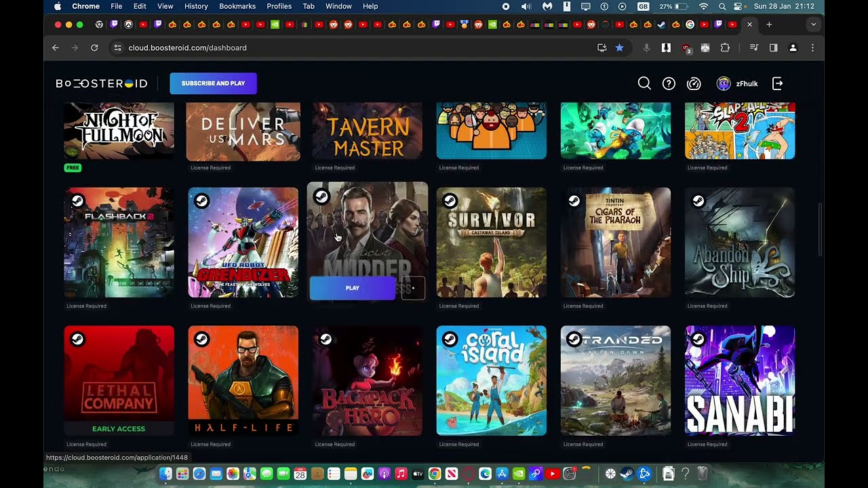Open the Window menu

point(338,6)
